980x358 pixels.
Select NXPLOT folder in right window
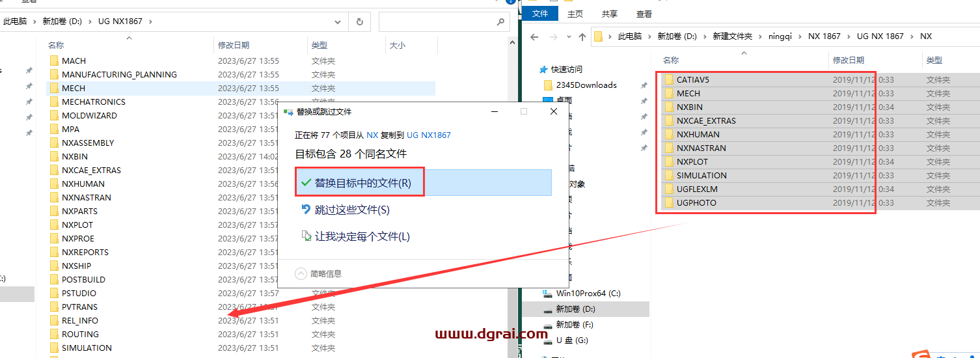pyautogui.click(x=692, y=161)
